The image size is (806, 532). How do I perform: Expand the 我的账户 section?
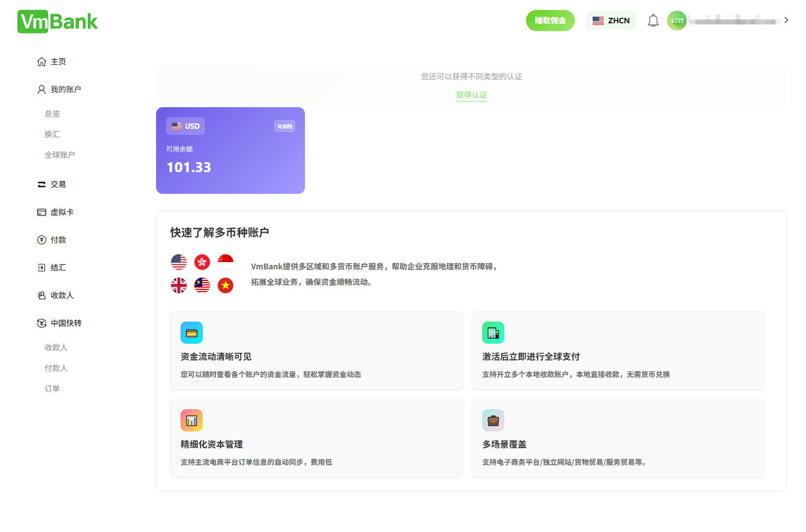[66, 89]
